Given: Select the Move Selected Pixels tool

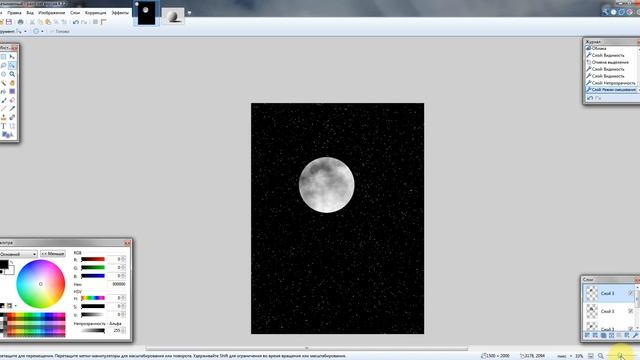Looking at the screenshot, I should pyautogui.click(x=12, y=56).
